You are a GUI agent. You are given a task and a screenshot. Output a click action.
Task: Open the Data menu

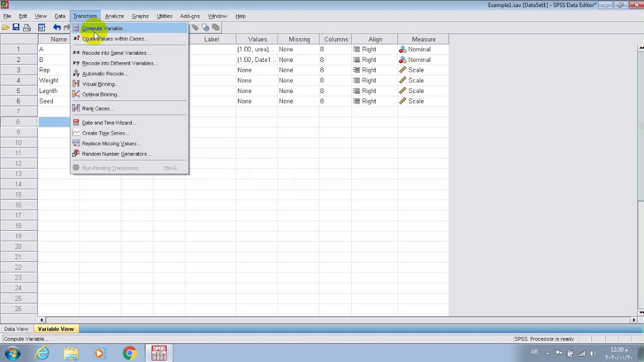tap(60, 16)
